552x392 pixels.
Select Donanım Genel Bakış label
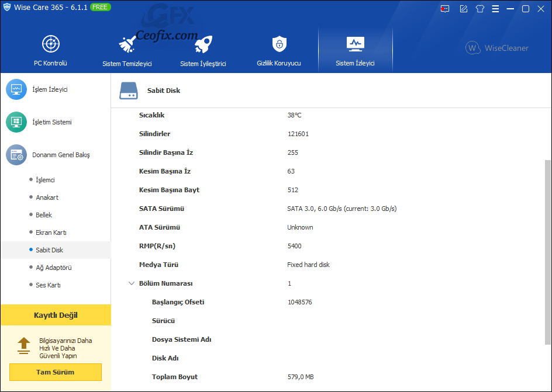pos(61,155)
